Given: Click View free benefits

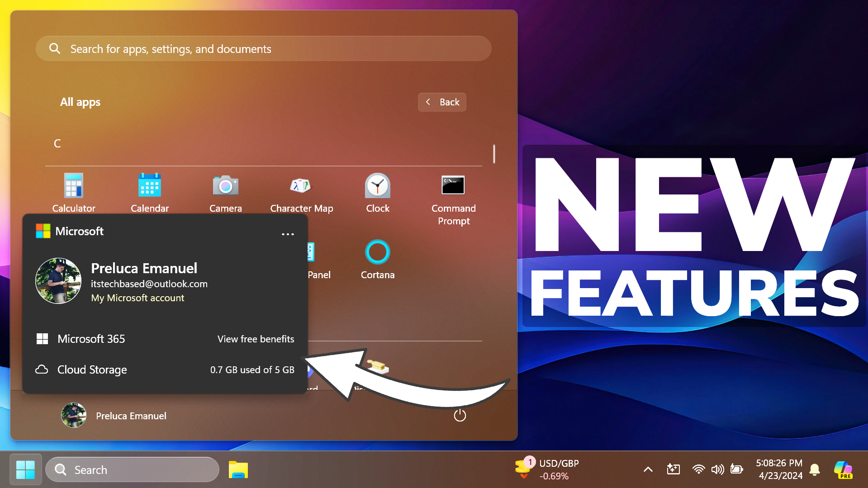Looking at the screenshot, I should (255, 338).
